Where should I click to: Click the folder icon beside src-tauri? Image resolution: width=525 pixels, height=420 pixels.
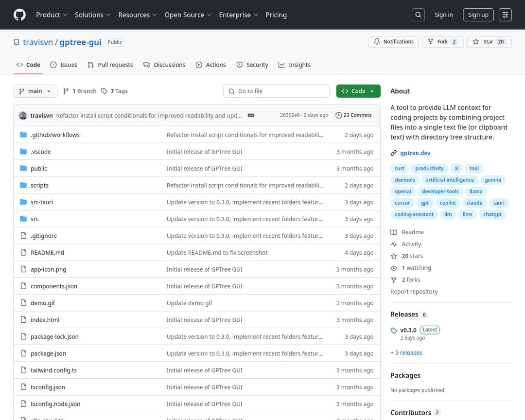23,202
